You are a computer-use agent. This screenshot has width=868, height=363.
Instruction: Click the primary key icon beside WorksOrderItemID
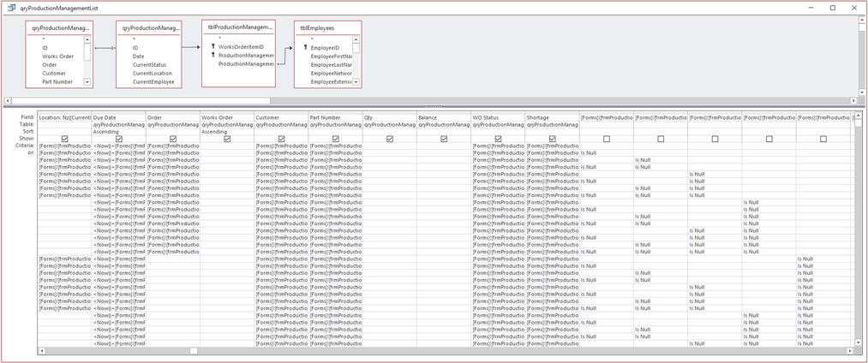[213, 47]
